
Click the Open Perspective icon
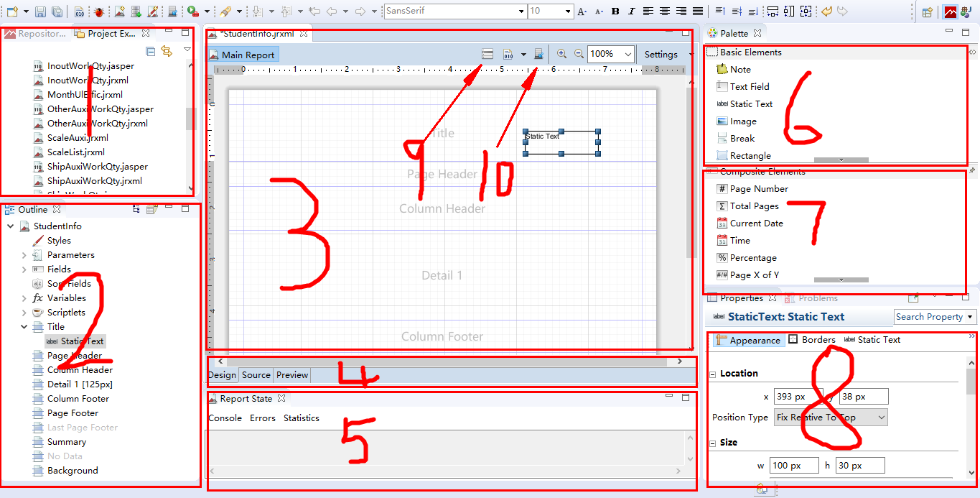(x=928, y=11)
